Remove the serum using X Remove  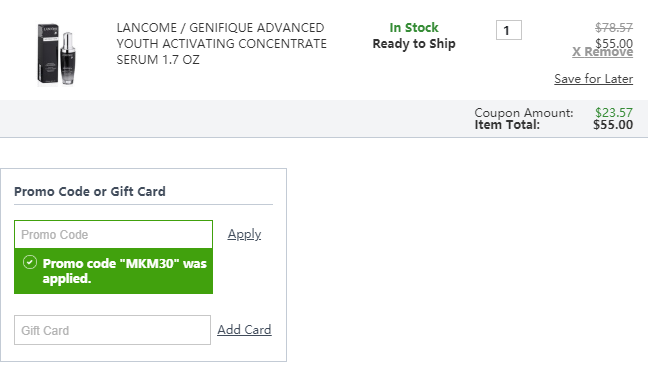click(x=602, y=52)
